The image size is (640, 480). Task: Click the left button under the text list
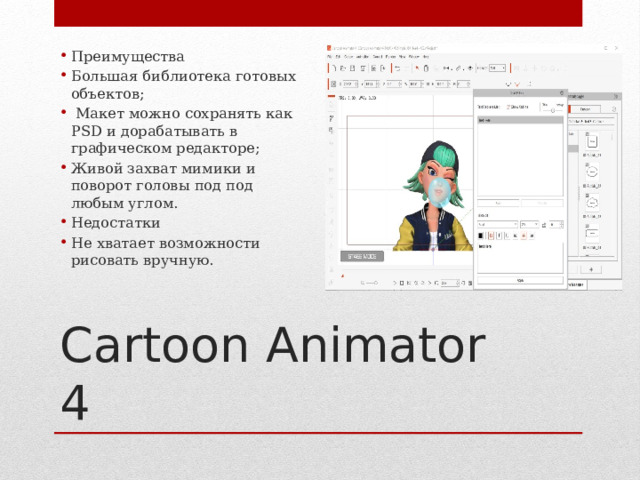[x=498, y=203]
